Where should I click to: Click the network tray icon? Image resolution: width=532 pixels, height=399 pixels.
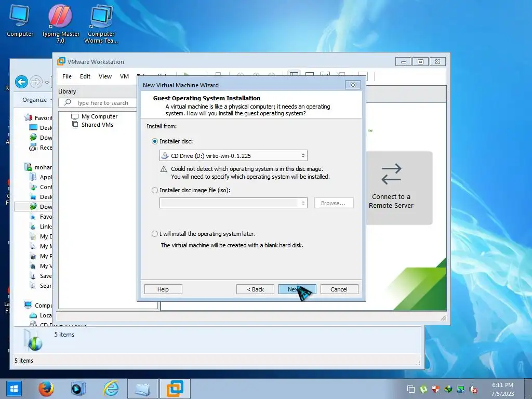click(x=461, y=389)
